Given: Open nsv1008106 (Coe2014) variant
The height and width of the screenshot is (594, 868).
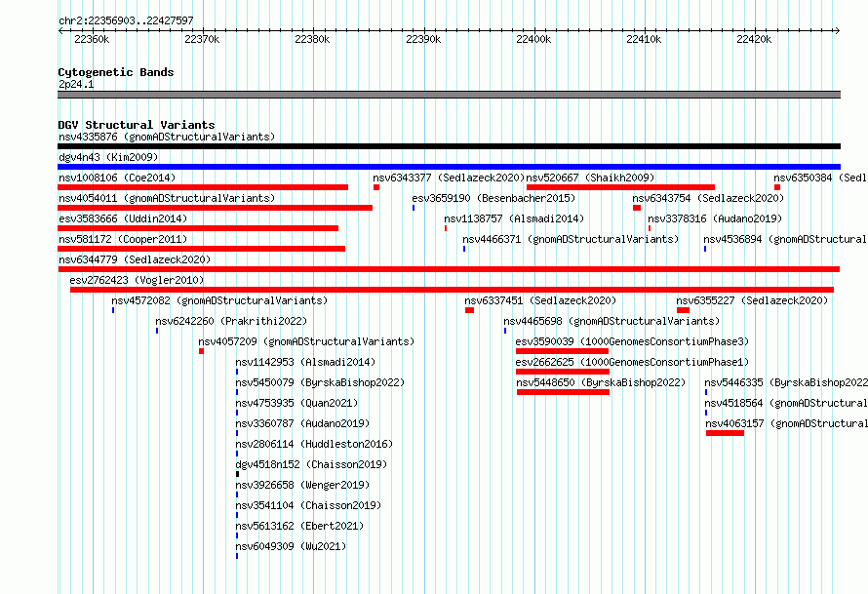Looking at the screenshot, I should [x=117, y=178].
